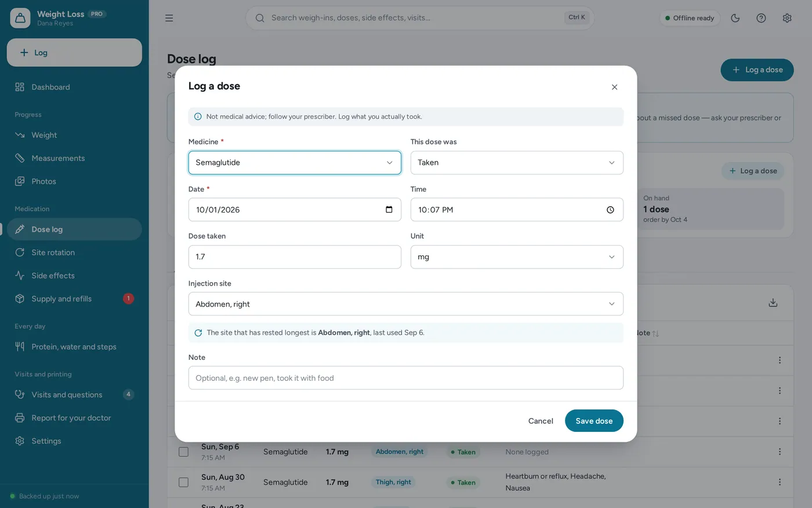The height and width of the screenshot is (508, 812).
Task: Click the Date field showing 10/01/2026
Action: [295, 210]
